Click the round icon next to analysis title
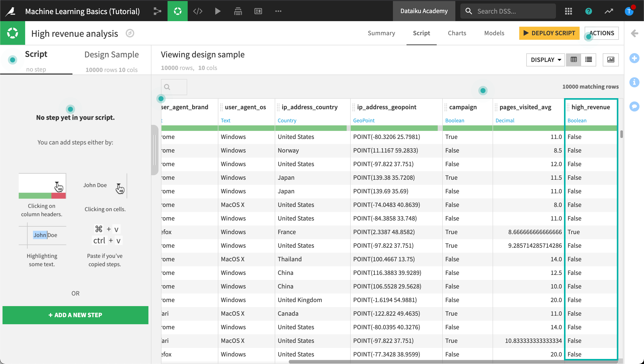This screenshot has height=364, width=644. (x=130, y=33)
